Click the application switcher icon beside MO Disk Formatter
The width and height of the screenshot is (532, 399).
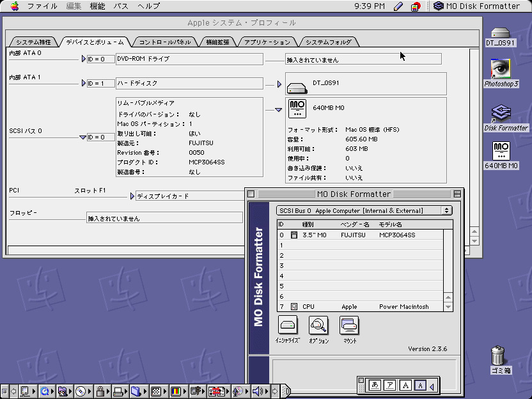(439, 6)
